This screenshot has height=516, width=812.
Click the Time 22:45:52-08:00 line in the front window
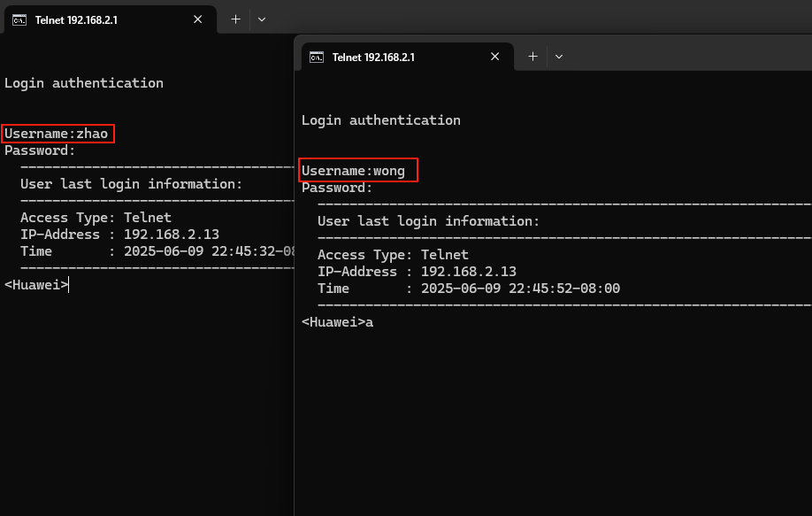point(469,289)
